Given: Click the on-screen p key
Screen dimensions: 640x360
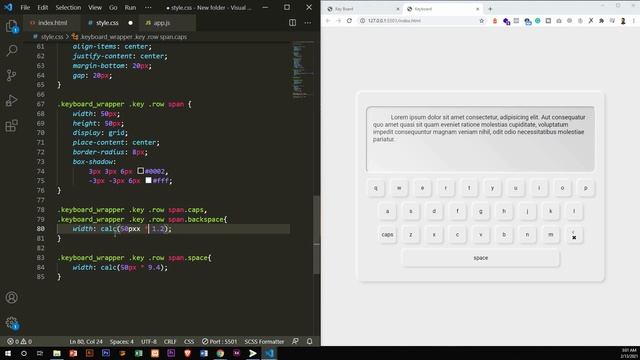Looking at the screenshot, I should 586,188.
